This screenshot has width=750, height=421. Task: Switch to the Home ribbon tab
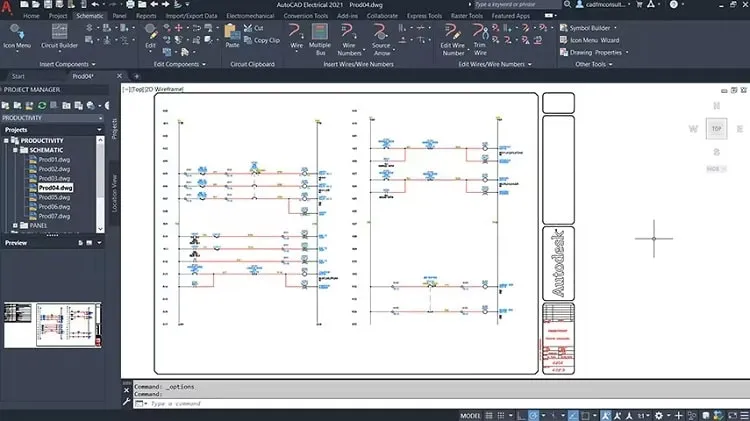pyautogui.click(x=31, y=16)
